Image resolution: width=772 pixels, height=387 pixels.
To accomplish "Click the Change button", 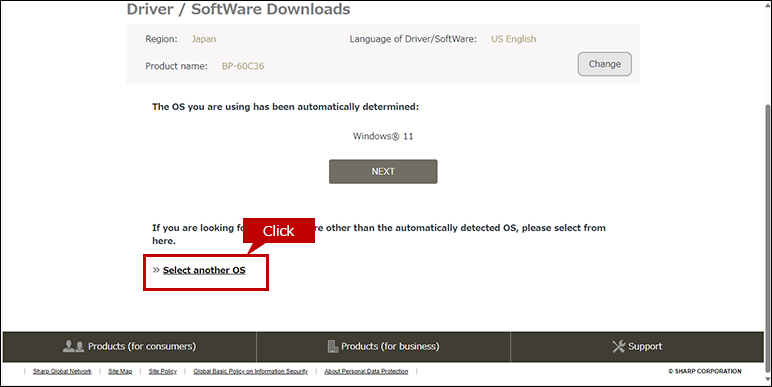I will (604, 64).
